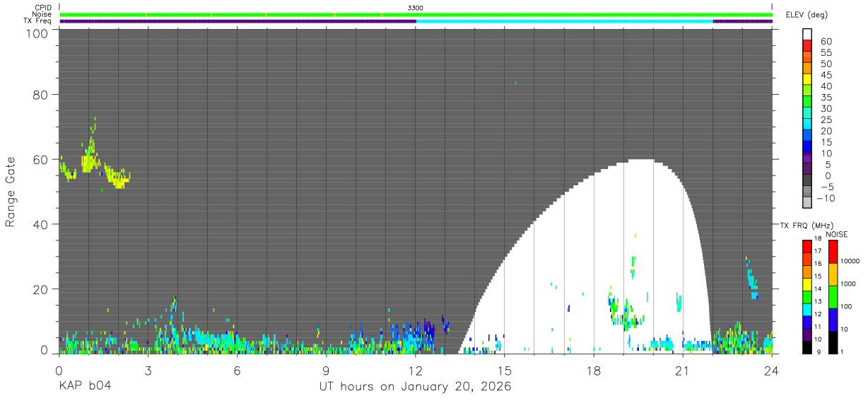868x401 pixels.
Task: Pick the orange-yellow NOISE swatch above 1000
Action: (x=833, y=274)
